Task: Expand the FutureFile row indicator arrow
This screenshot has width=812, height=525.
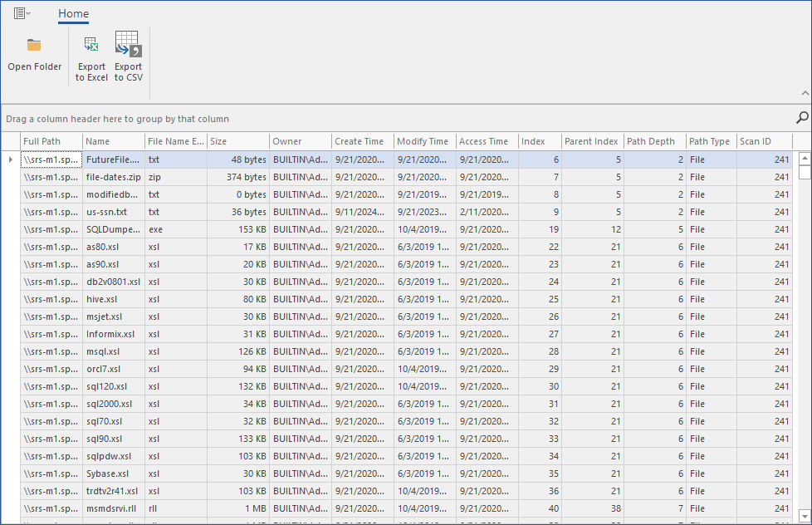Action: tap(10, 159)
